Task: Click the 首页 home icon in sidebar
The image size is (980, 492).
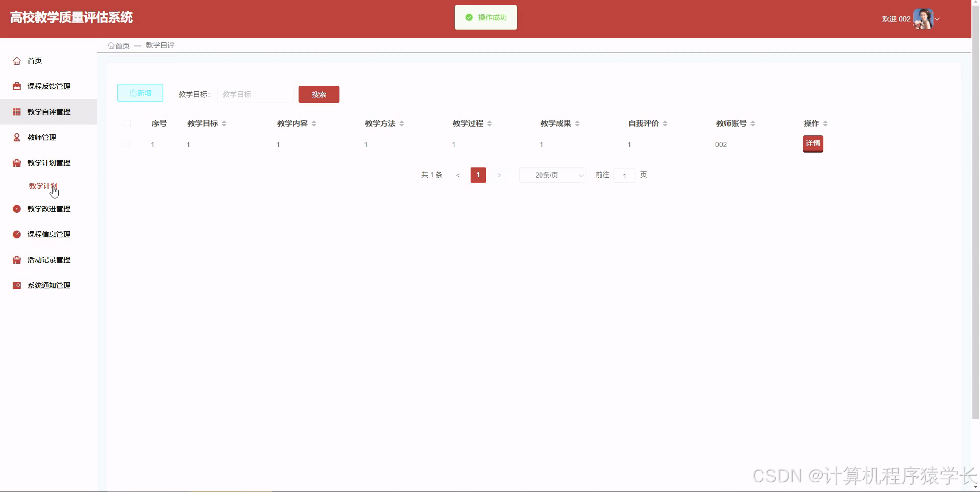Action: [16, 61]
